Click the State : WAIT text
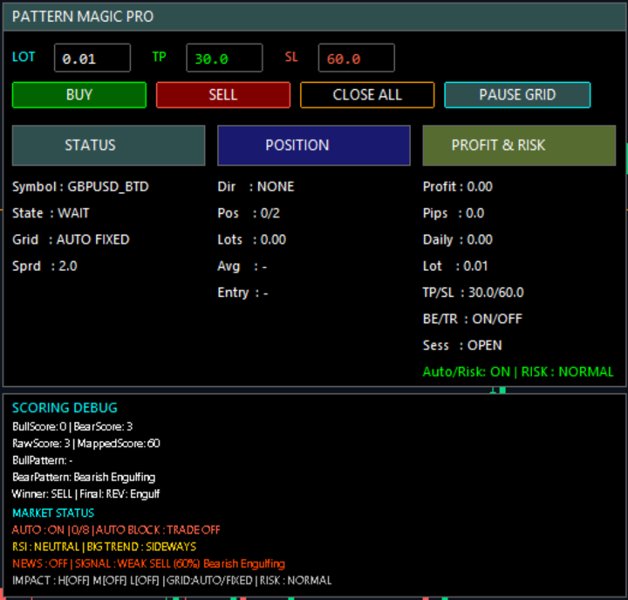 coord(50,213)
